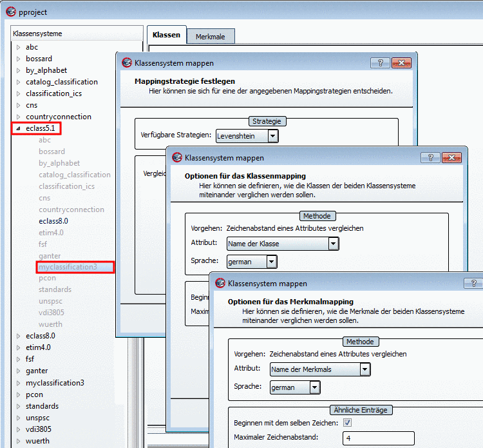
Task: Expand top-level etim4.0 node
Action: [x=18, y=347]
